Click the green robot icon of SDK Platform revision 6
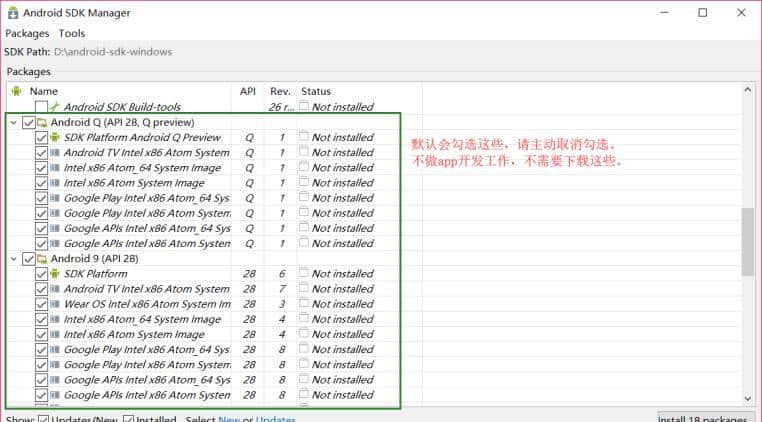The width and height of the screenshot is (762, 422). (x=54, y=274)
